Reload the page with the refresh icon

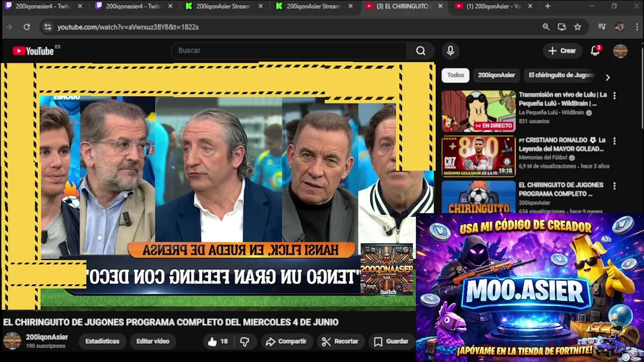point(27,27)
